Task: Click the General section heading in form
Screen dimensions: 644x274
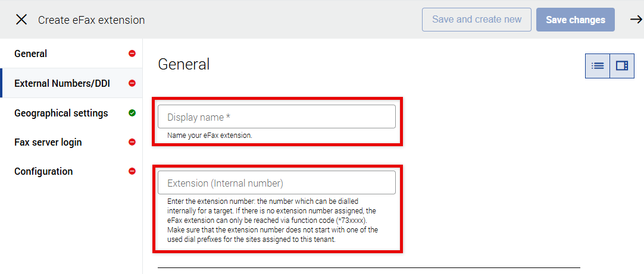Action: pos(184,64)
